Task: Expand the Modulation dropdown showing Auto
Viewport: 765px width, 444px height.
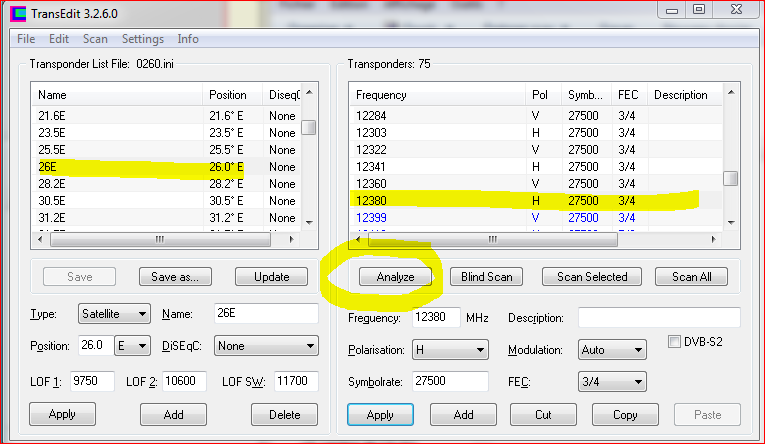Action: click(612, 350)
